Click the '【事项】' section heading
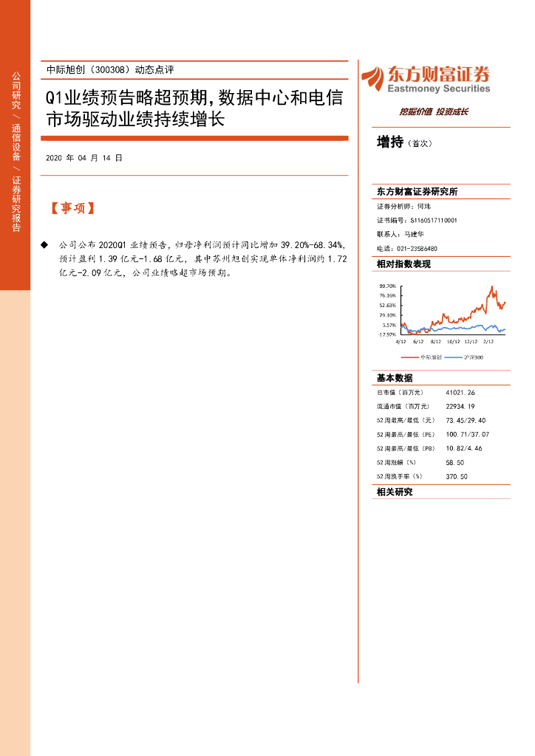This screenshot has height=756, width=535. click(x=73, y=208)
